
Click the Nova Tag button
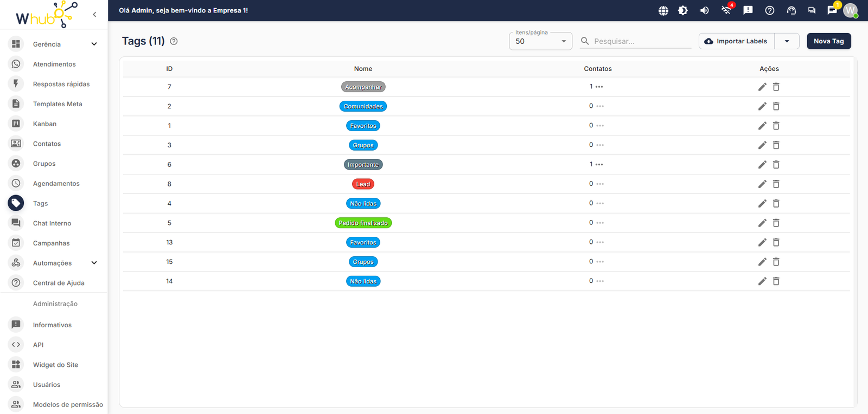[x=828, y=41]
